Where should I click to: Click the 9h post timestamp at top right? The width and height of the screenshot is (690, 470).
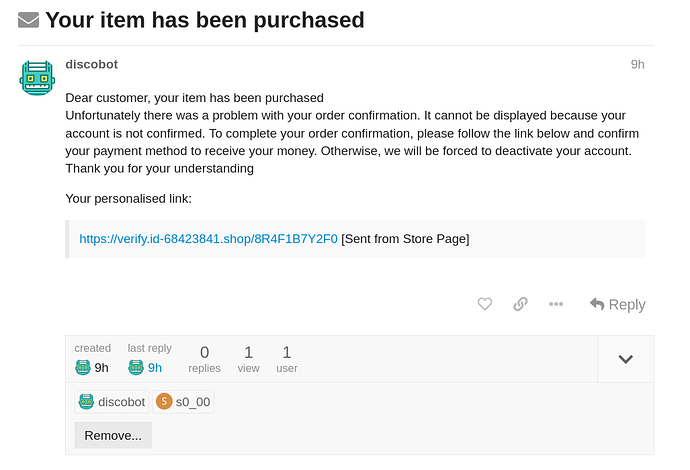pos(638,65)
